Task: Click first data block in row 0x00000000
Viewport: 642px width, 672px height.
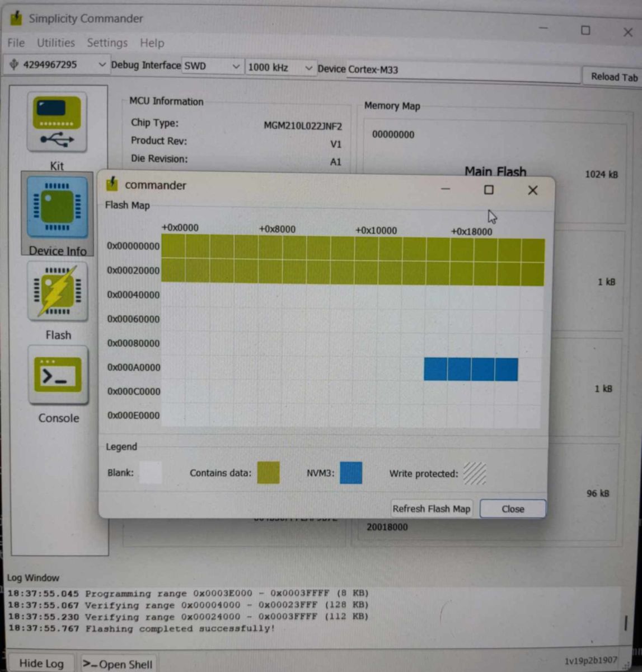Action: [173, 246]
